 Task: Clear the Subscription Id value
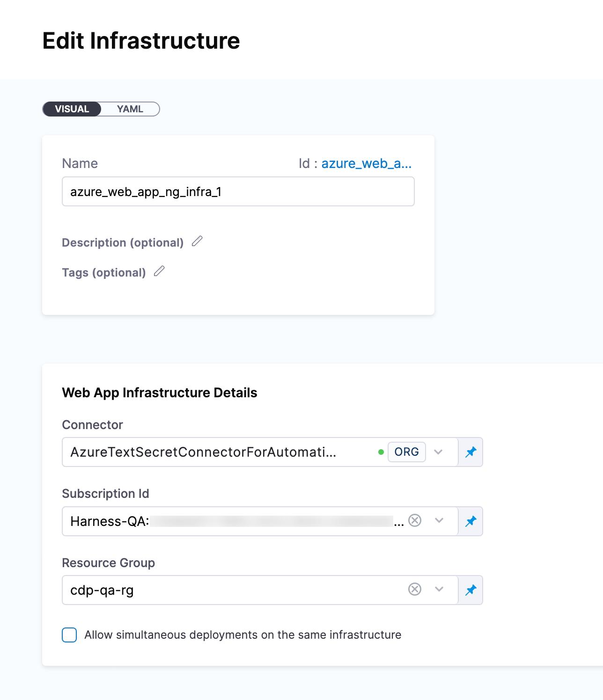[x=415, y=520]
